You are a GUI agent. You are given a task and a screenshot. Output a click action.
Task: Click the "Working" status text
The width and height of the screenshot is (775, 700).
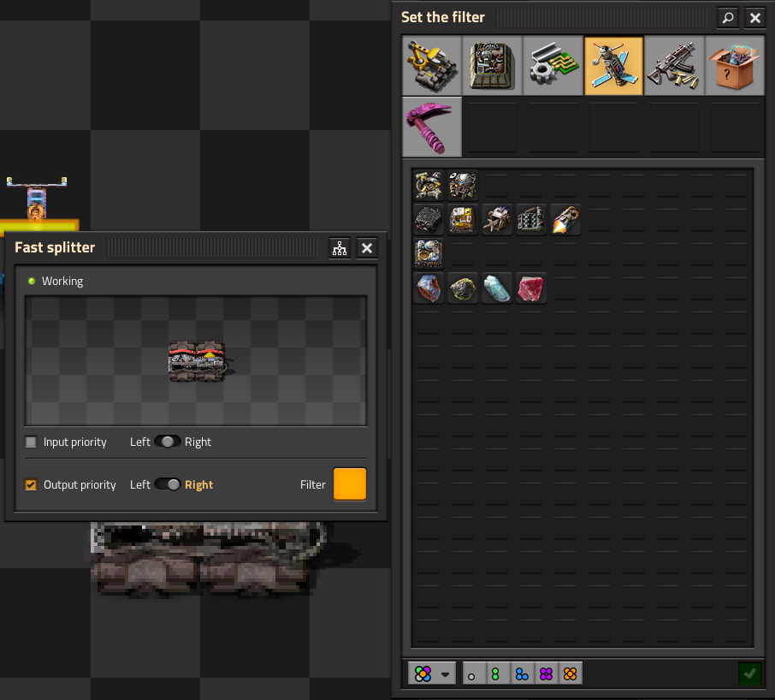pos(62,282)
